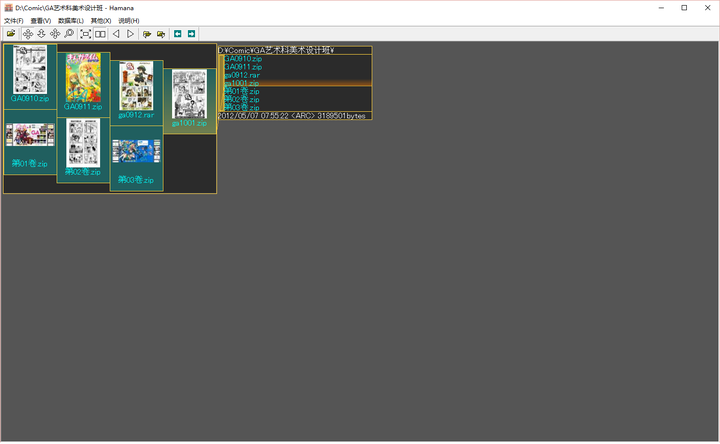
Task: Click 第01卷.zip in the file list
Action: tap(242, 91)
